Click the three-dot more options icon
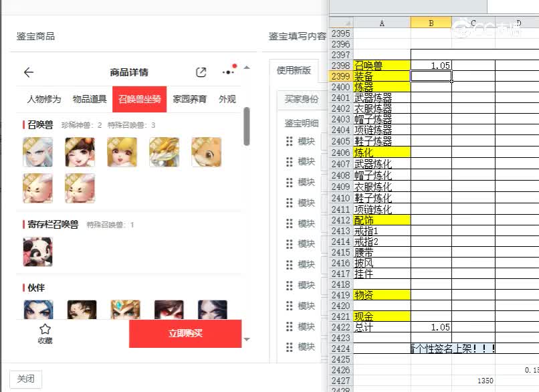The height and width of the screenshot is (392, 539). [x=227, y=72]
